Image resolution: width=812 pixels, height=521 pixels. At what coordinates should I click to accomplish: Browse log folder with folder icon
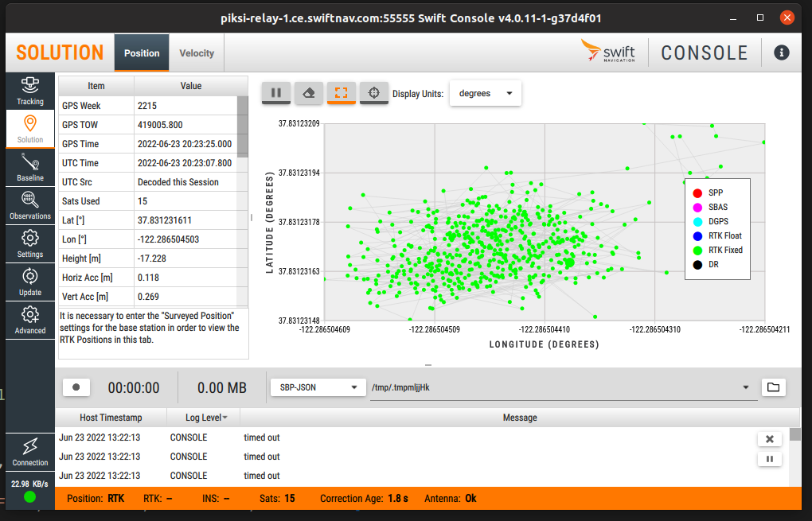click(773, 387)
